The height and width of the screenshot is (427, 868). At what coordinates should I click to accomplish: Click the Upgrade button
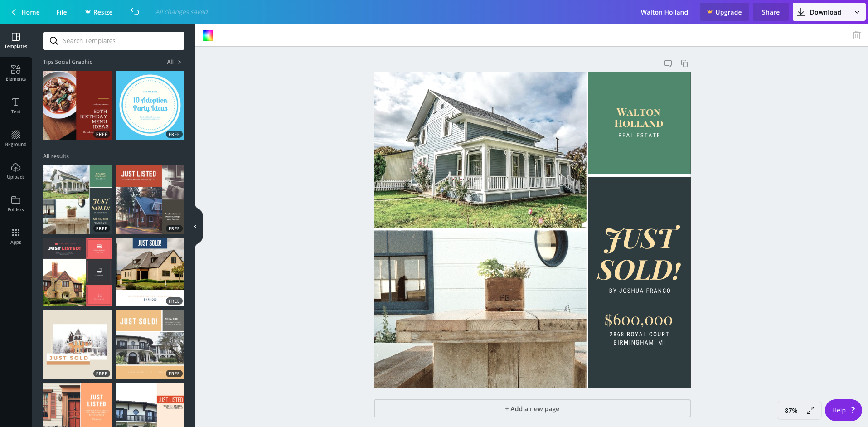click(x=724, y=12)
